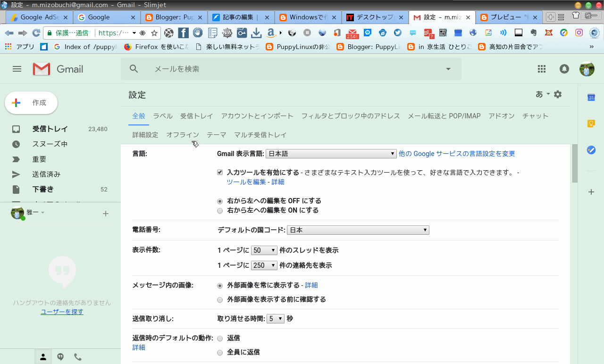Open the Google apps grid launcher
The height and width of the screenshot is (364, 604).
[542, 68]
